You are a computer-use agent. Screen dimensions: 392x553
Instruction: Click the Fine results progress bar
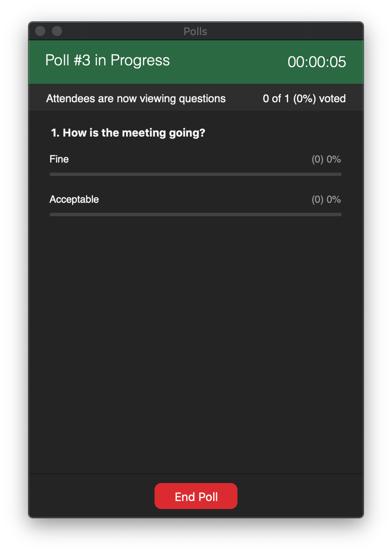(x=196, y=174)
